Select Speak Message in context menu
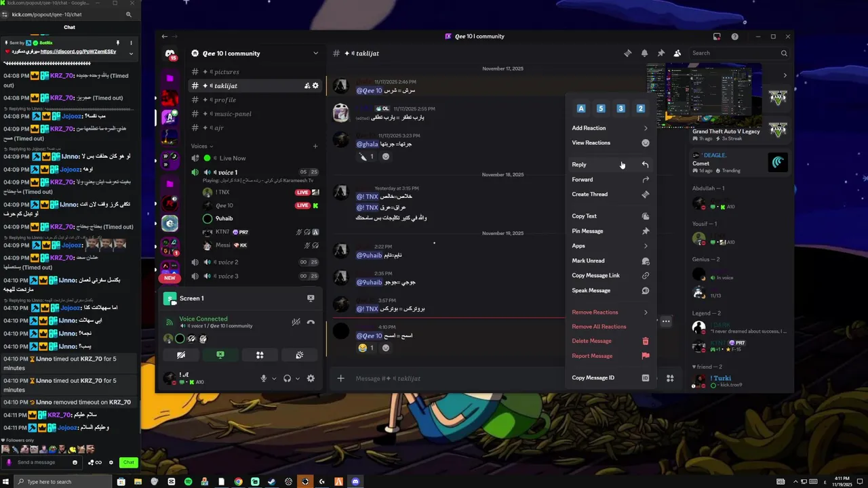868x488 pixels. 610,291
